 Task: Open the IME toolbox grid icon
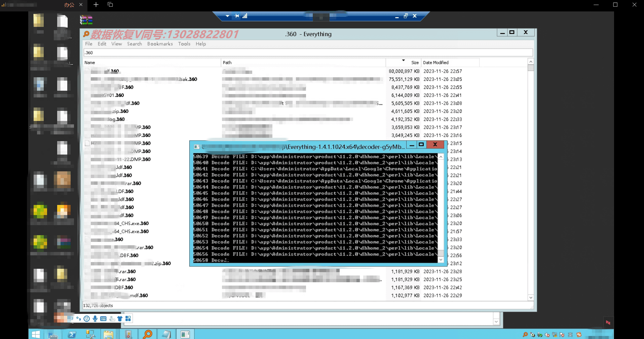click(x=128, y=319)
